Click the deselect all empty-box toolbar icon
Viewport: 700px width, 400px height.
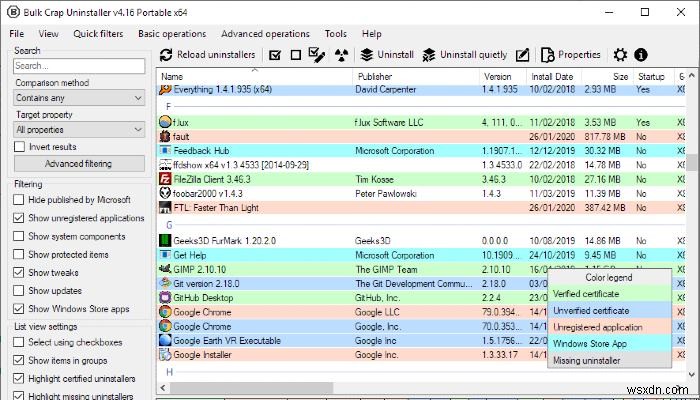click(296, 55)
